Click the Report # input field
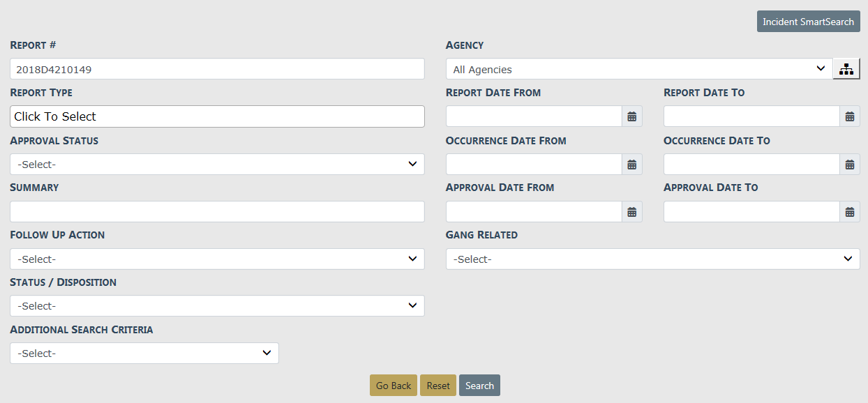The height and width of the screenshot is (403, 868). point(217,69)
